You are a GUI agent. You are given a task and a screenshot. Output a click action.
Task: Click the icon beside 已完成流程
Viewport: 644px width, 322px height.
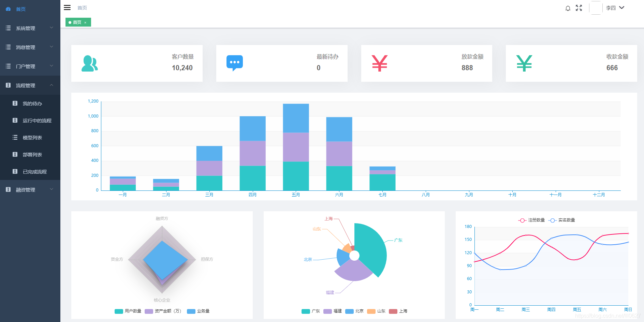(x=15, y=171)
